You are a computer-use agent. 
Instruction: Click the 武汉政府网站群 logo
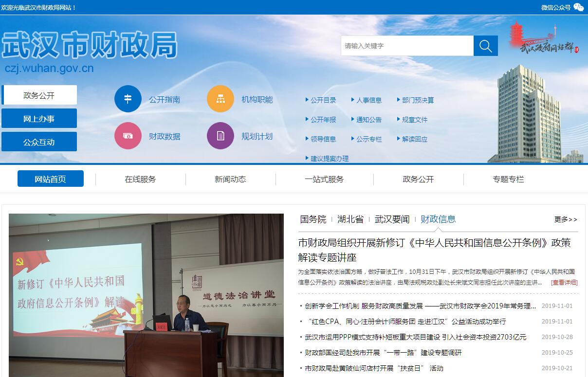click(x=545, y=39)
